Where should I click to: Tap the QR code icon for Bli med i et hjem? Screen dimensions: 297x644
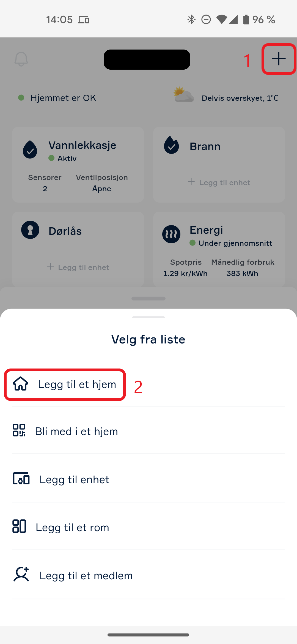tap(19, 430)
